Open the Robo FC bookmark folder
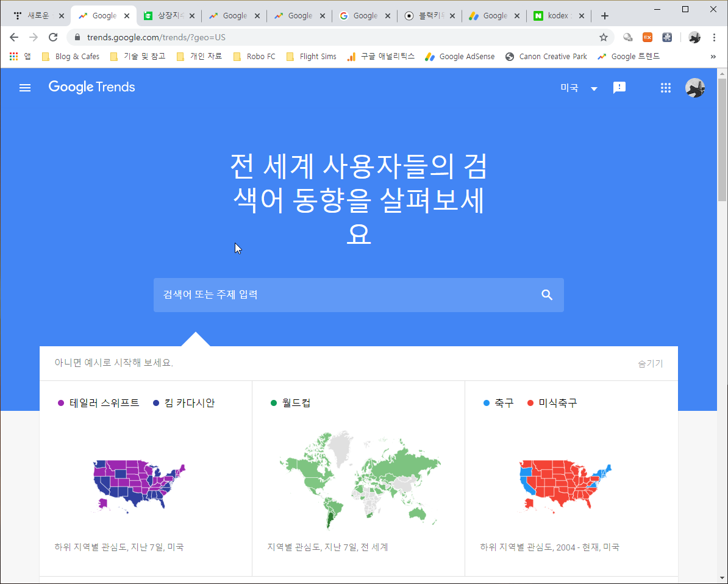The height and width of the screenshot is (584, 728). (x=254, y=57)
